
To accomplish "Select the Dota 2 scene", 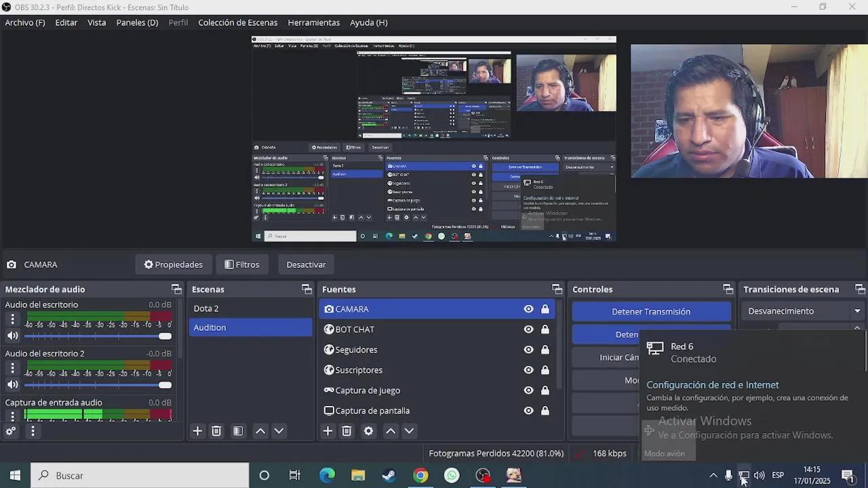I will pos(206,308).
